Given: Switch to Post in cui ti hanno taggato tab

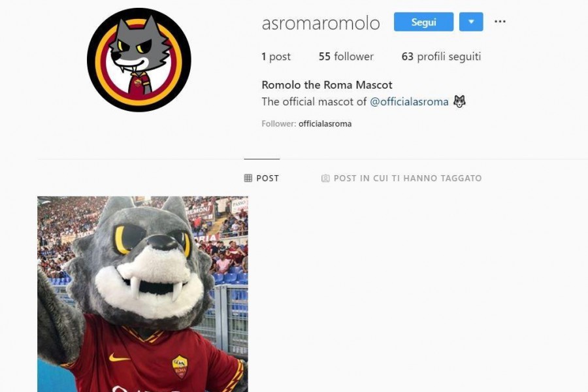Looking at the screenshot, I should click(x=402, y=178).
